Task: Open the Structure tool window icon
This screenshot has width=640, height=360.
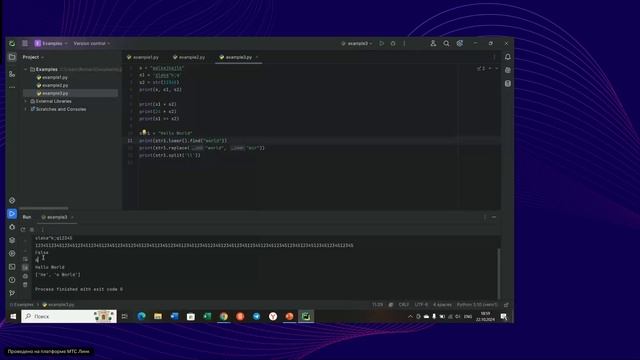Action: pyautogui.click(x=12, y=74)
